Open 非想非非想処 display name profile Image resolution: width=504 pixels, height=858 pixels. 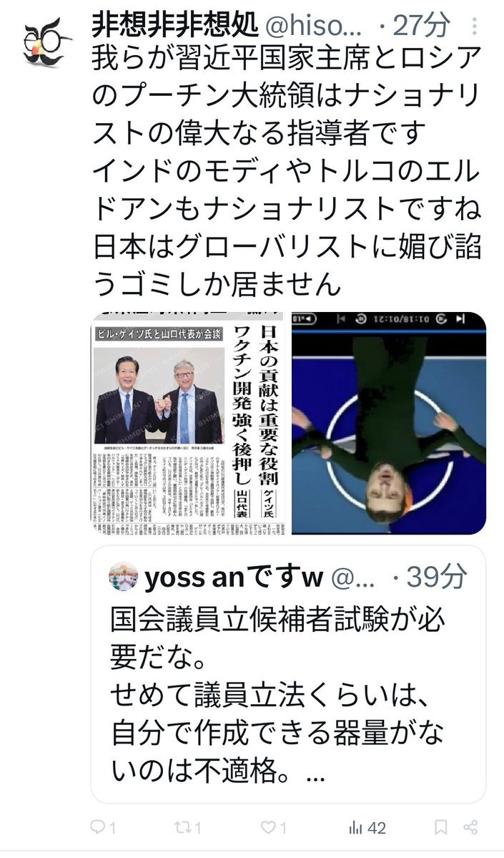click(x=175, y=25)
